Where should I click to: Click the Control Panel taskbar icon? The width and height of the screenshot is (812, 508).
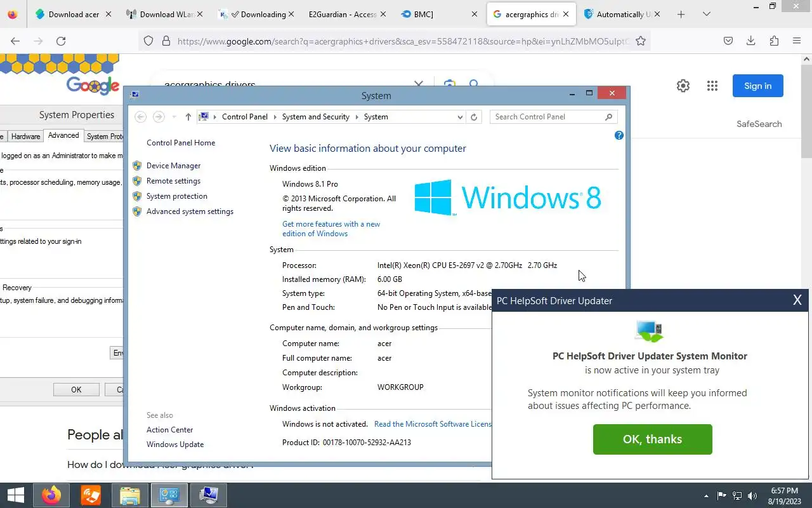[x=169, y=495]
